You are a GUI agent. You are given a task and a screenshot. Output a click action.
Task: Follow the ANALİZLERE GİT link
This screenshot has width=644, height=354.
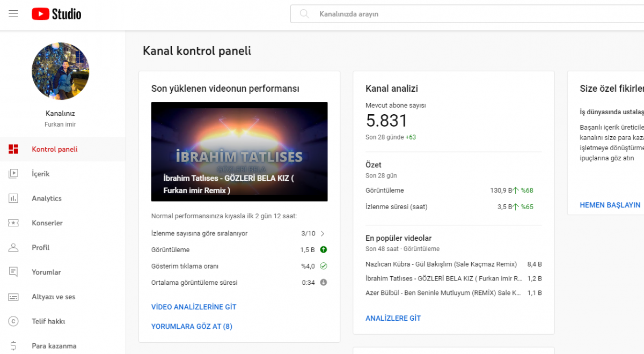393,318
